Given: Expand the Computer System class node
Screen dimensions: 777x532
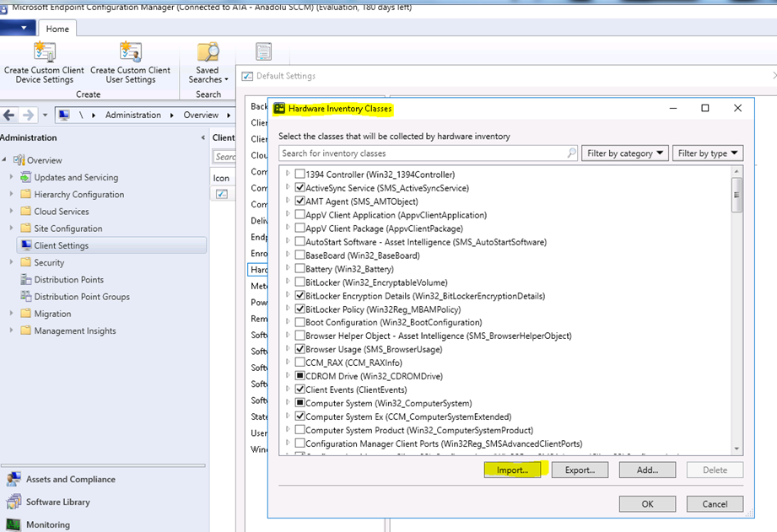Looking at the screenshot, I should pyautogui.click(x=288, y=402).
